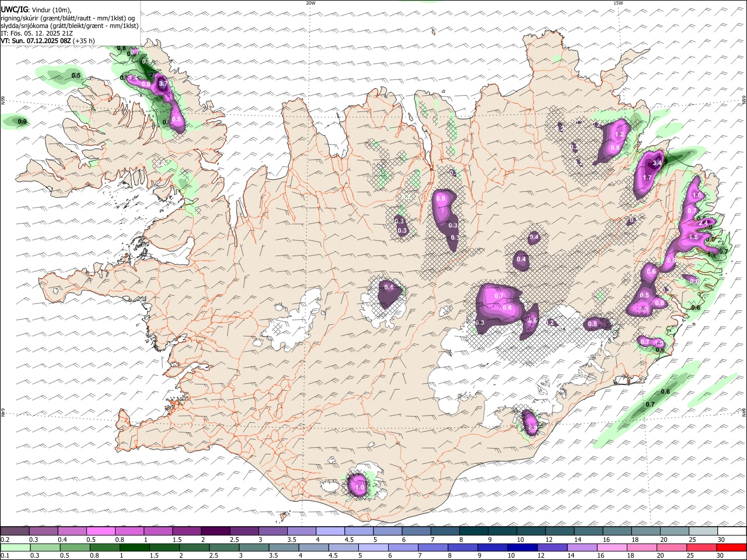
Task: Click the "1.2" snow value in the northeast
Action: [x=620, y=134]
